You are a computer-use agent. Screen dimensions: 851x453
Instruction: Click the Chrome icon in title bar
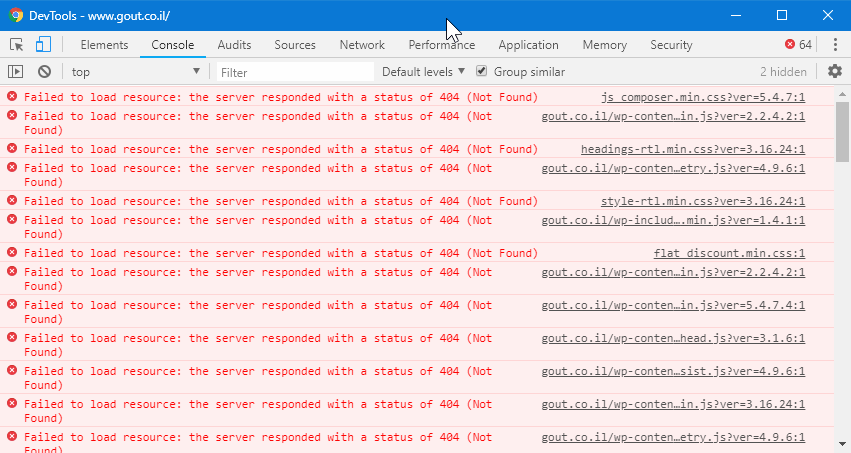click(x=15, y=16)
